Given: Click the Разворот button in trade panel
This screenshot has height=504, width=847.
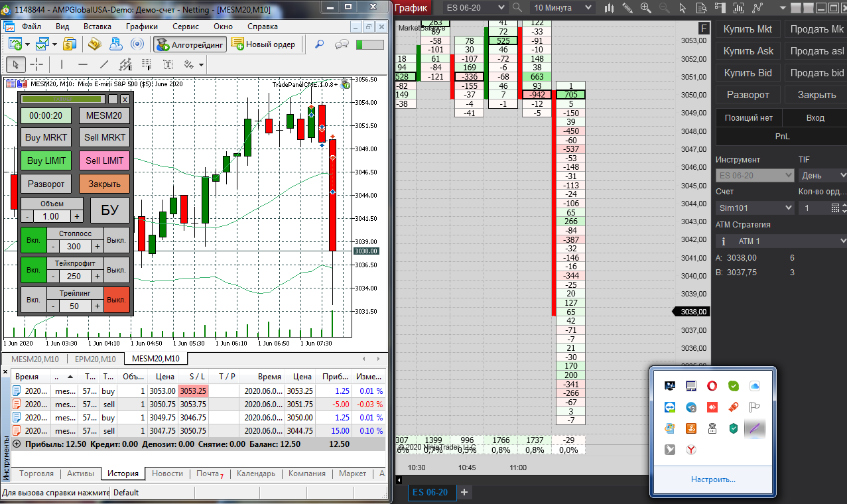Looking at the screenshot, I should [46, 184].
